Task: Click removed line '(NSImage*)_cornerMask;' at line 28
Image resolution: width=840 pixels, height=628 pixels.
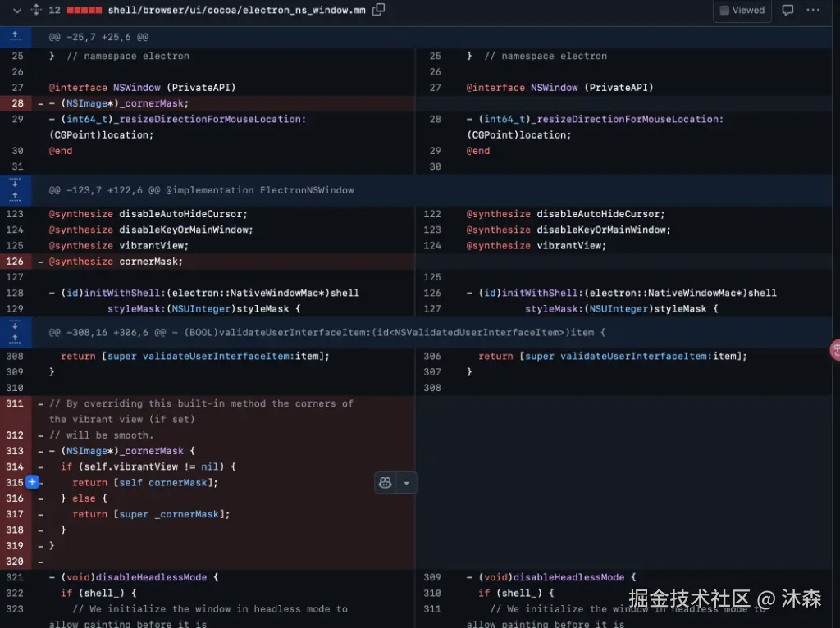Action: pos(119,103)
